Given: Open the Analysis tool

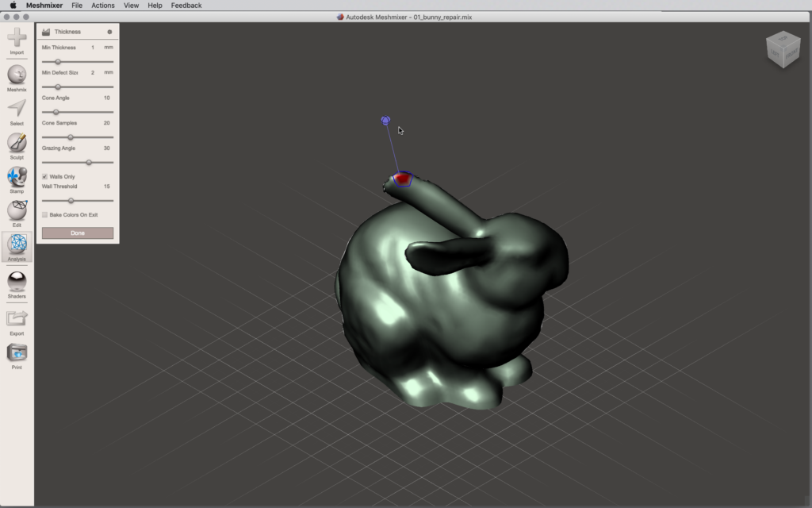Looking at the screenshot, I should 17,244.
